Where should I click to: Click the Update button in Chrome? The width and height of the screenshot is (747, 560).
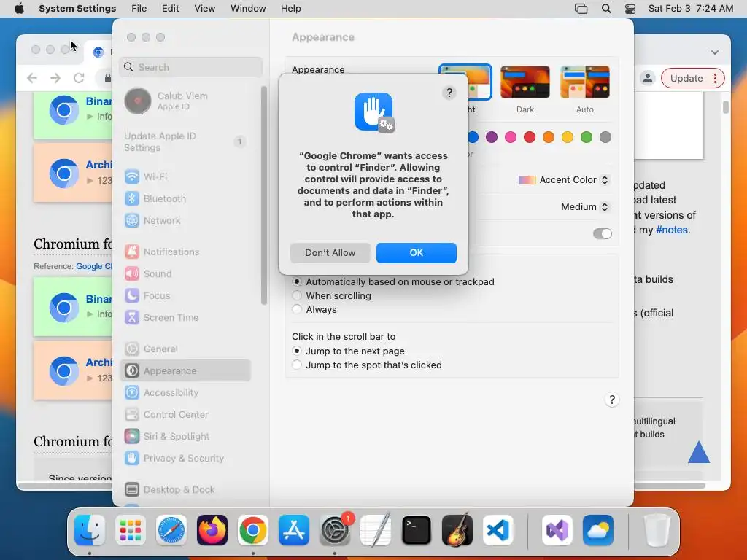tap(686, 78)
